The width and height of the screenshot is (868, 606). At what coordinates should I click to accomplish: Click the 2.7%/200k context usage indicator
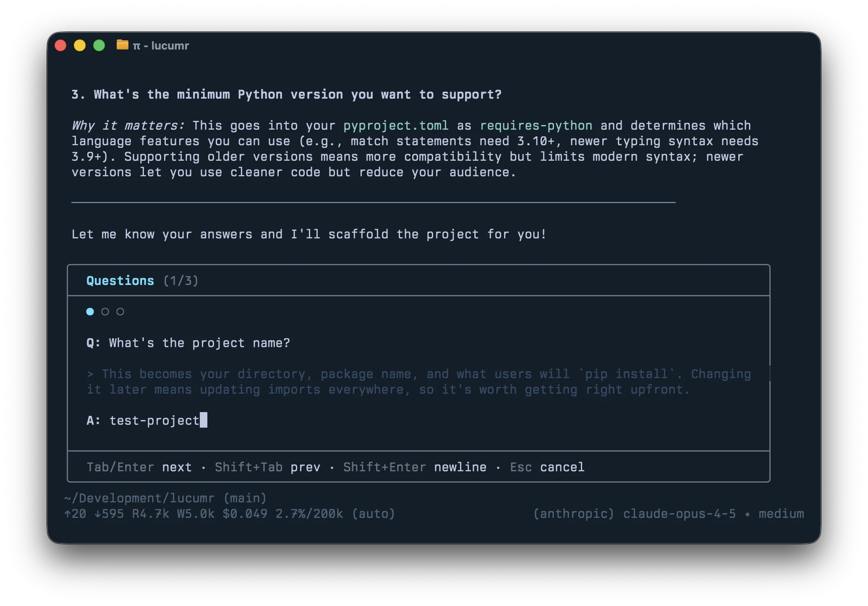coord(309,514)
